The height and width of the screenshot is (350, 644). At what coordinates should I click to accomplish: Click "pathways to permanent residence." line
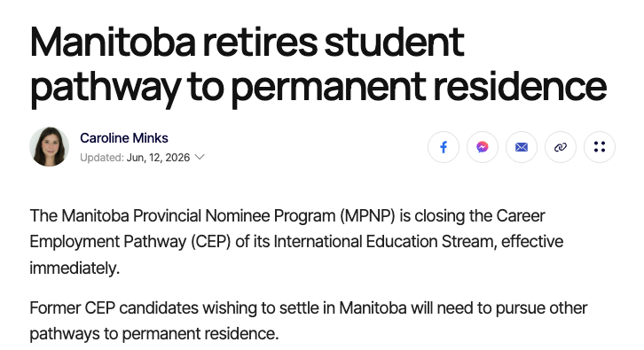coord(154,333)
